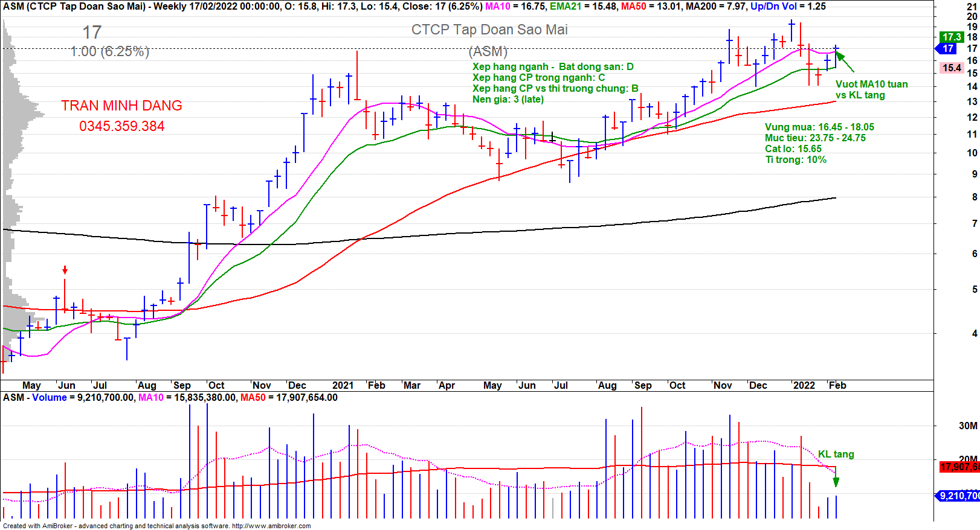Click the "2022" date axis label
Viewport: 980px width, 530px height.
coord(804,385)
